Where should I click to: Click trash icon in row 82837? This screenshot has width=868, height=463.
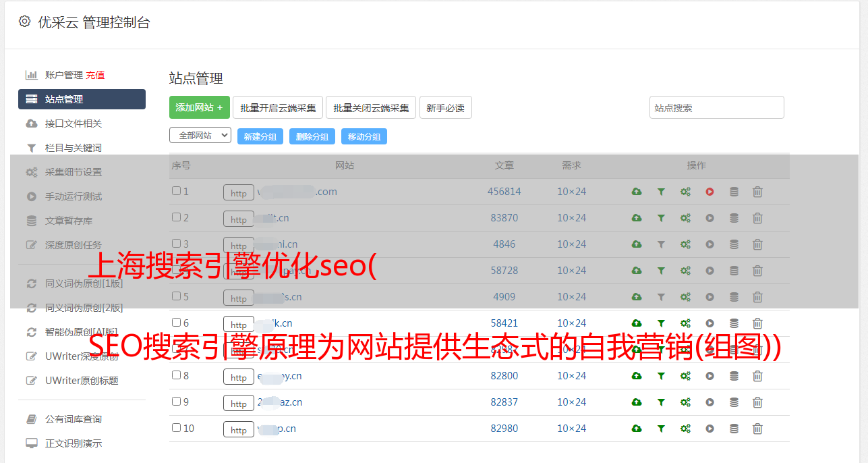tap(757, 402)
